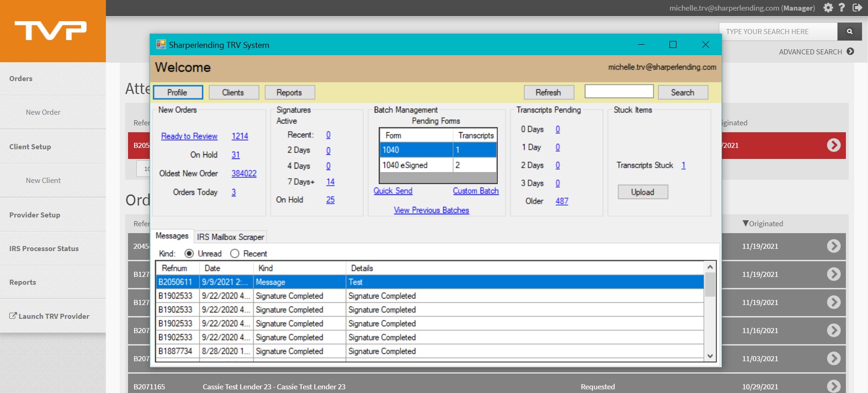
Task: Open New Client in the sidebar
Action: (43, 180)
